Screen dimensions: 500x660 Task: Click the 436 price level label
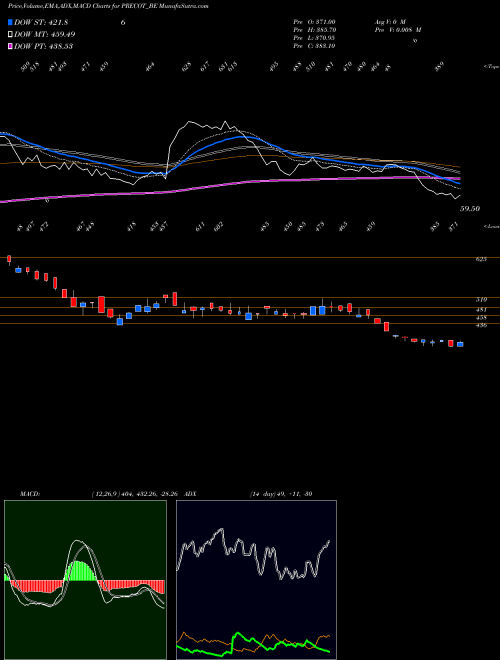tap(481, 325)
